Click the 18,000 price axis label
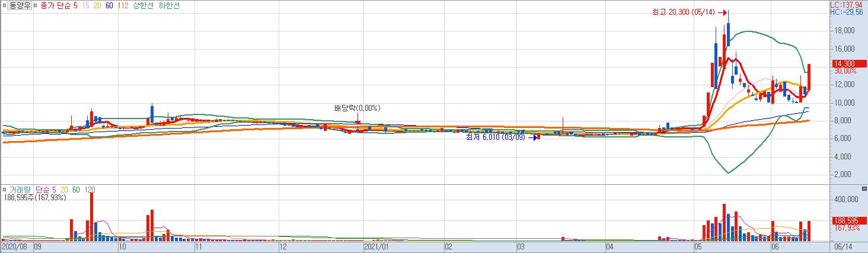868x253 pixels. [x=844, y=31]
